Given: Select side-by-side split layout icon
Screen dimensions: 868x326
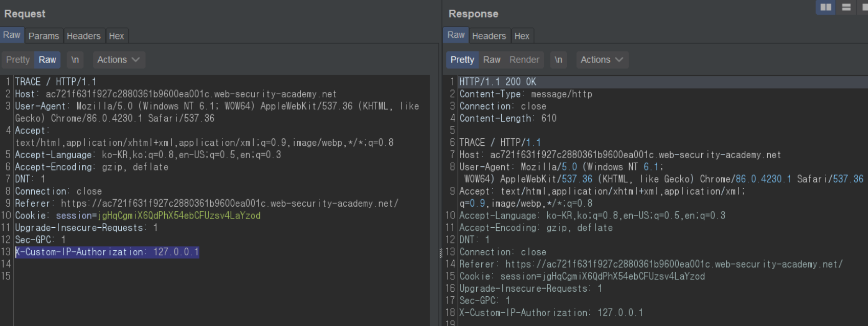Looking at the screenshot, I should coord(826,7).
